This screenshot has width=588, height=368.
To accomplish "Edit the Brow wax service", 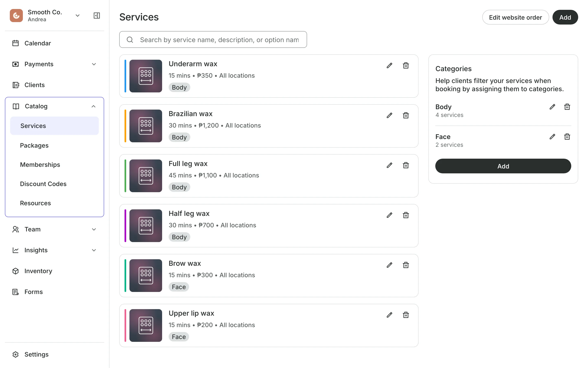I will click(x=389, y=265).
